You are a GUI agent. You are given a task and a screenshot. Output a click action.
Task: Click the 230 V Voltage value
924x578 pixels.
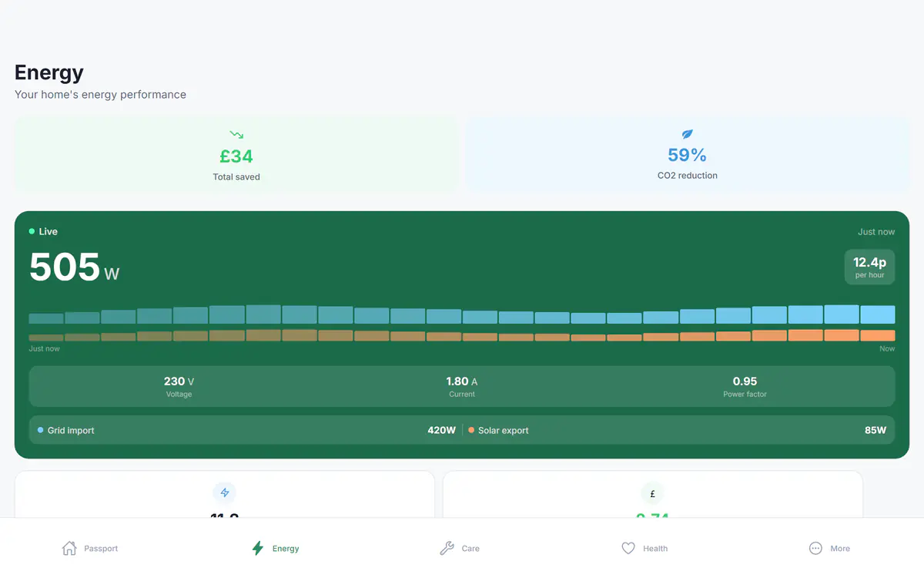point(179,381)
